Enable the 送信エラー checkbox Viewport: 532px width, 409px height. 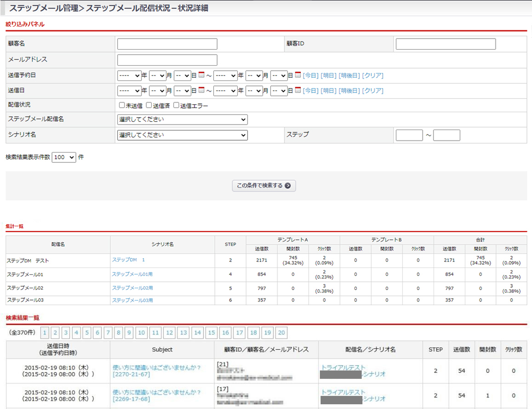[176, 105]
